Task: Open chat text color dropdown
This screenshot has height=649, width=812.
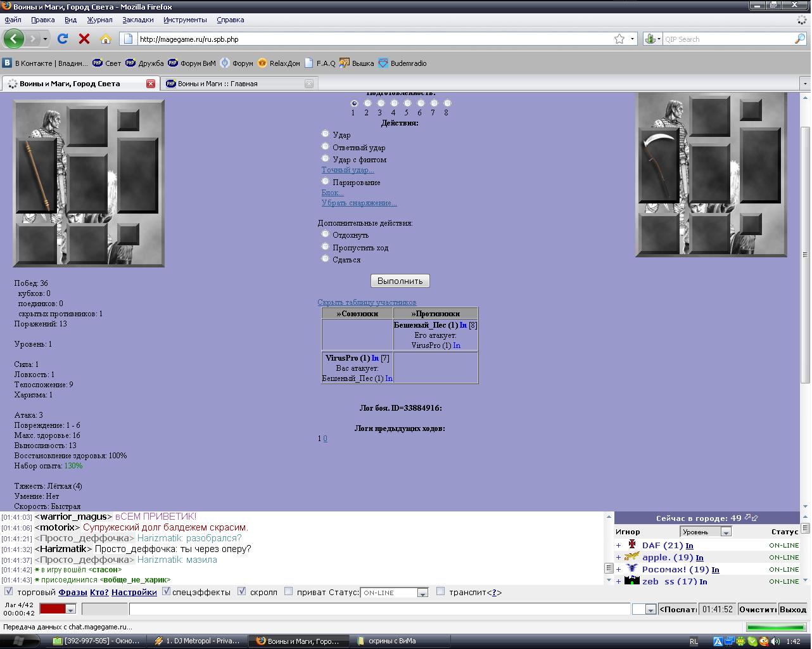Action: [x=71, y=609]
